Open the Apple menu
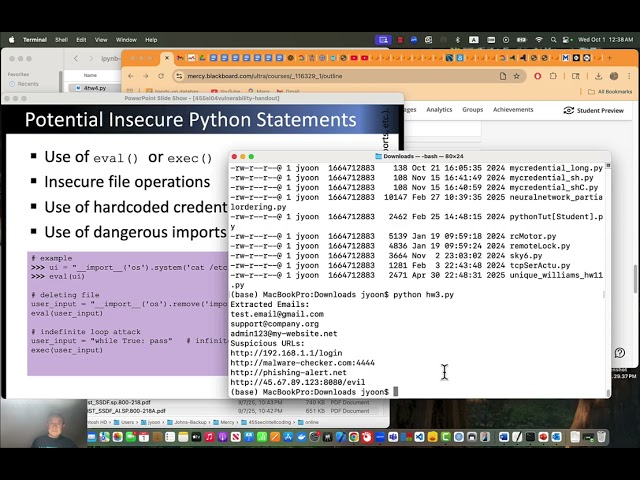The height and width of the screenshot is (480, 640). pyautogui.click(x=11, y=40)
